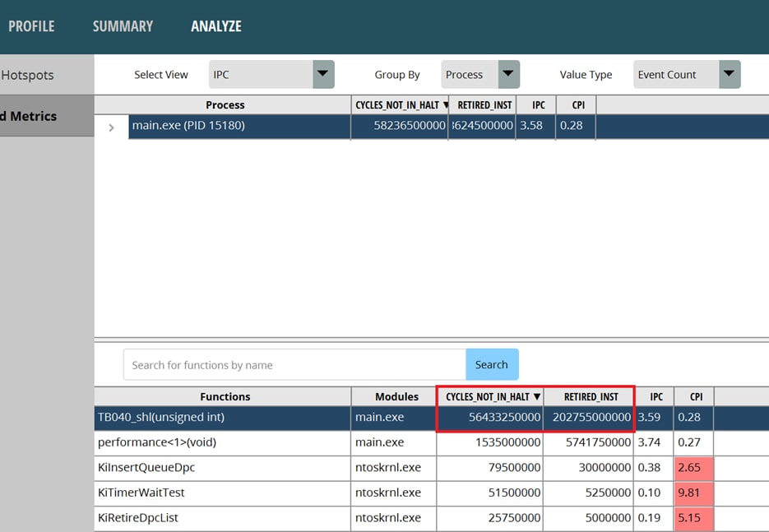Open the PROFILE tab
Screen dimensions: 769x532
click(31, 26)
